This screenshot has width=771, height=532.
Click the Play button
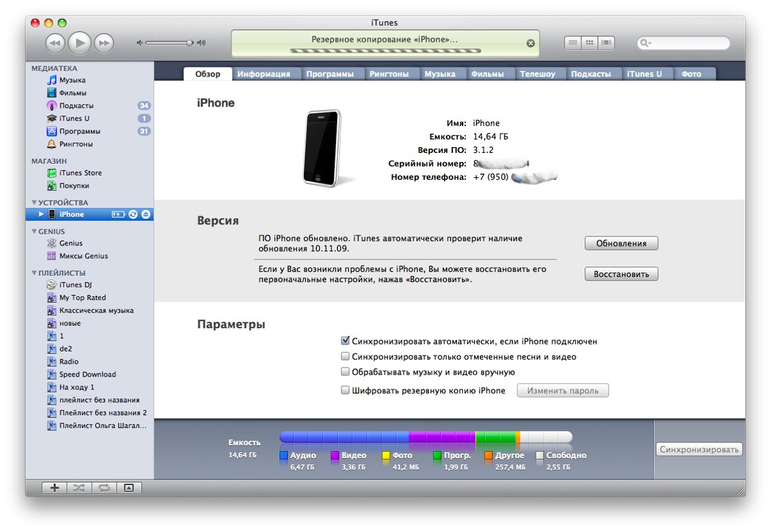(x=80, y=43)
